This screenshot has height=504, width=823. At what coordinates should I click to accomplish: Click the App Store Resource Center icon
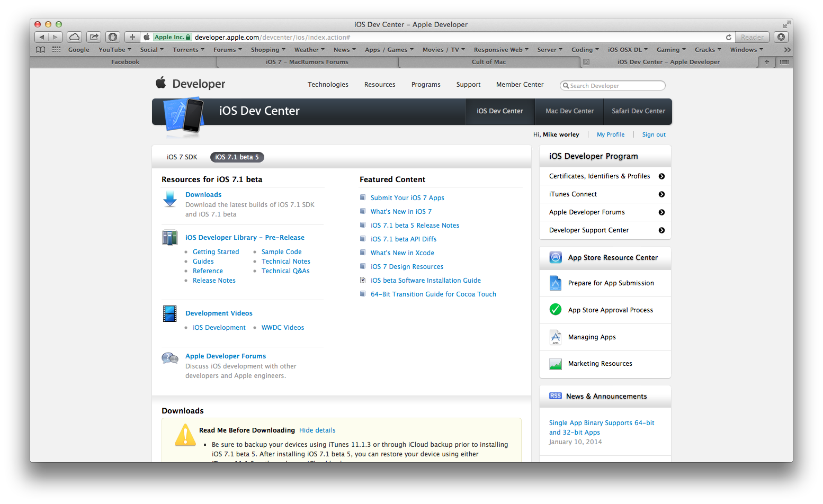tap(555, 257)
